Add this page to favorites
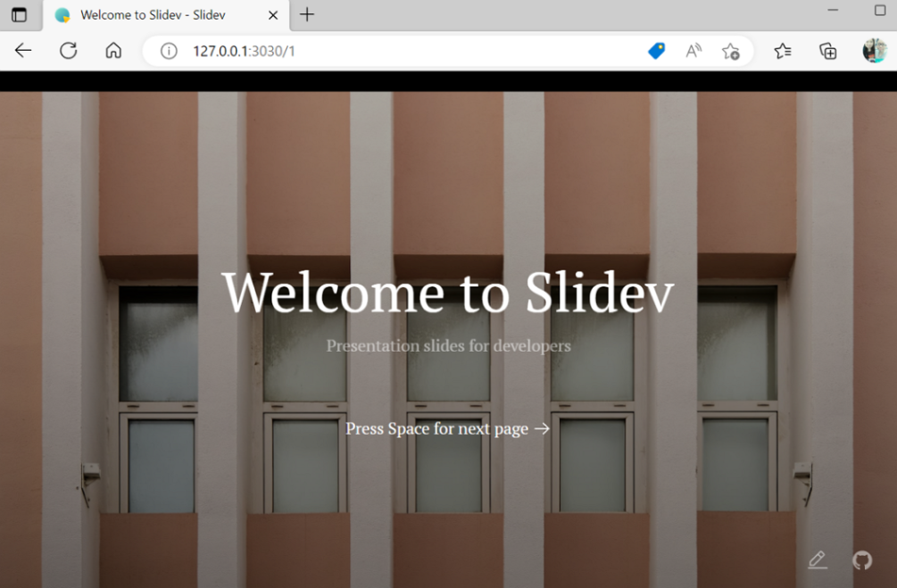The height and width of the screenshot is (588, 897). tap(731, 51)
